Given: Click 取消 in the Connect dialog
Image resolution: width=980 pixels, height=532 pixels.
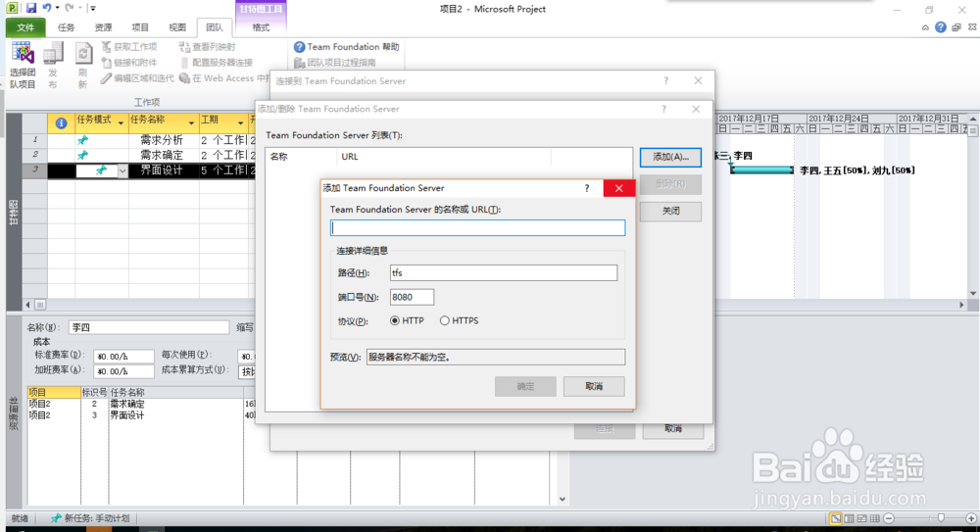Looking at the screenshot, I should point(673,429).
